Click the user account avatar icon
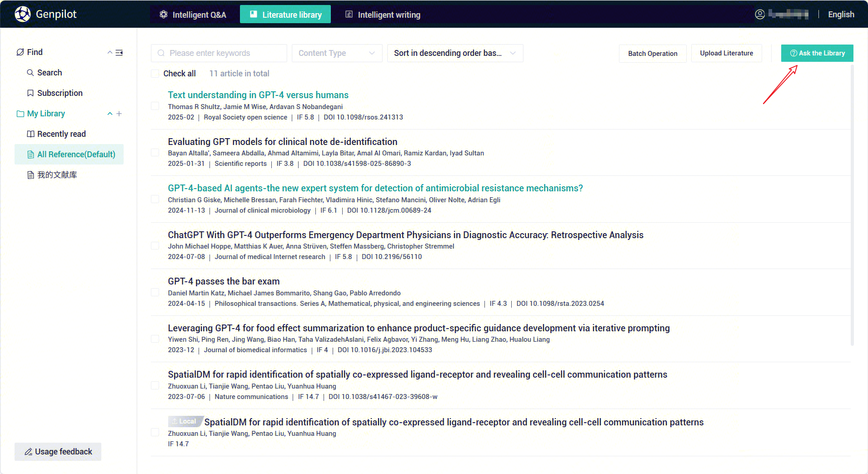The height and width of the screenshot is (474, 868). tap(760, 14)
